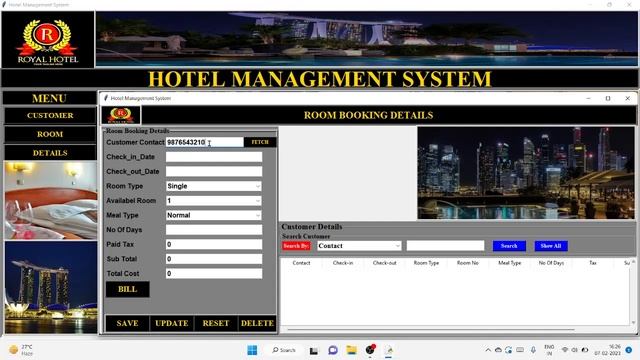
Task: Click the Paid Tax input field
Action: 214,244
